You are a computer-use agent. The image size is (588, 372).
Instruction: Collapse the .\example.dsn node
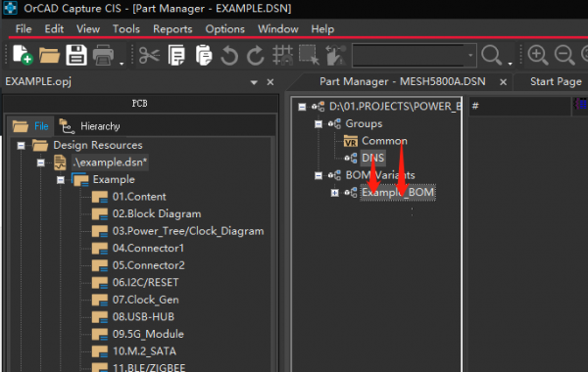click(40, 163)
